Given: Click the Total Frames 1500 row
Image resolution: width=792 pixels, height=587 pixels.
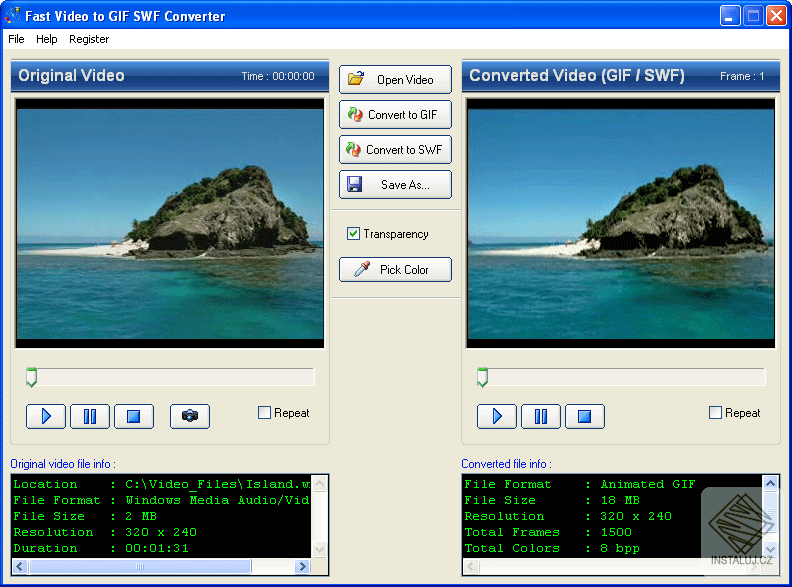Looking at the screenshot, I should point(548,532).
